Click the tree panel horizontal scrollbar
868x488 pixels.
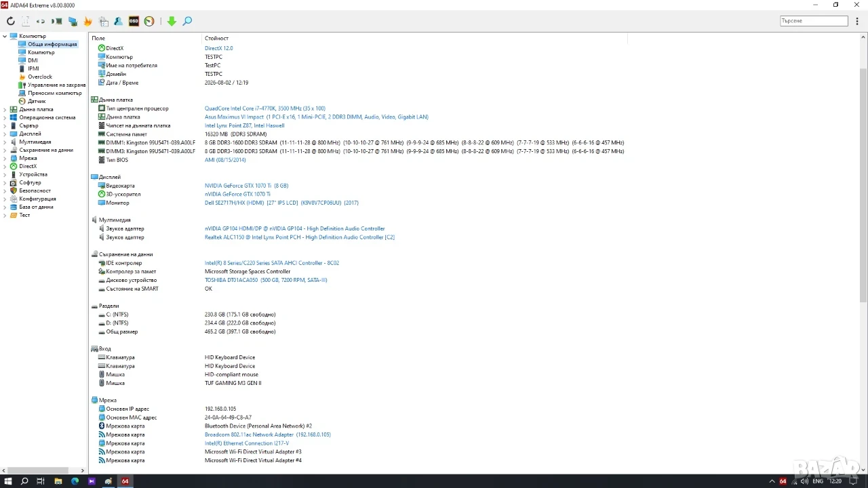pyautogui.click(x=41, y=470)
